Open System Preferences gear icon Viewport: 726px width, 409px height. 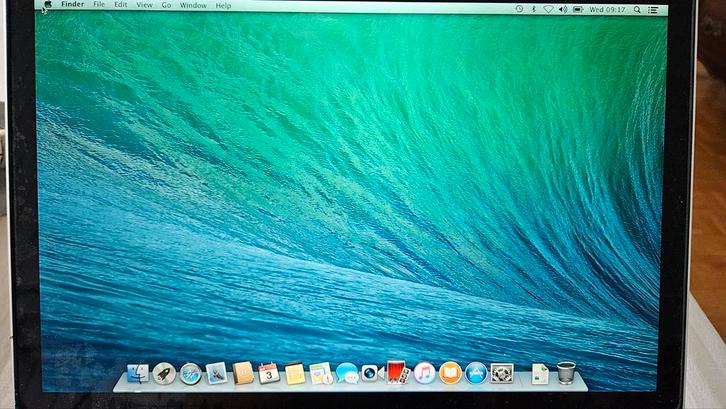click(x=502, y=374)
